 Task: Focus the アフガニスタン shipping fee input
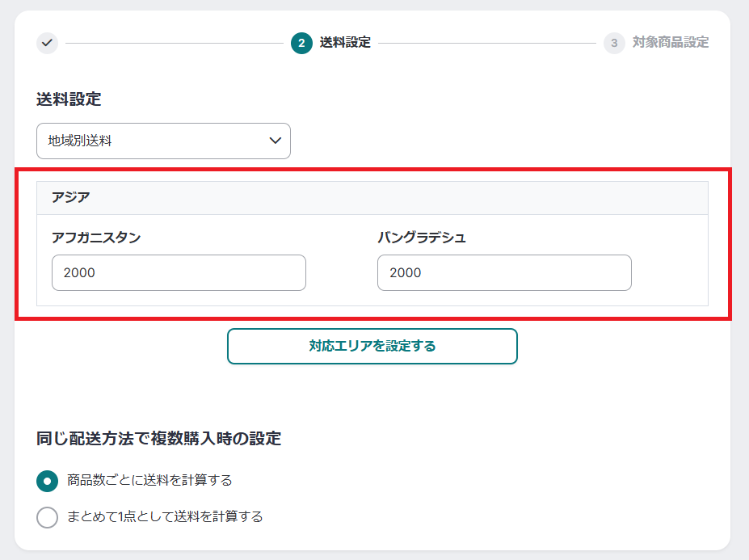coord(179,273)
